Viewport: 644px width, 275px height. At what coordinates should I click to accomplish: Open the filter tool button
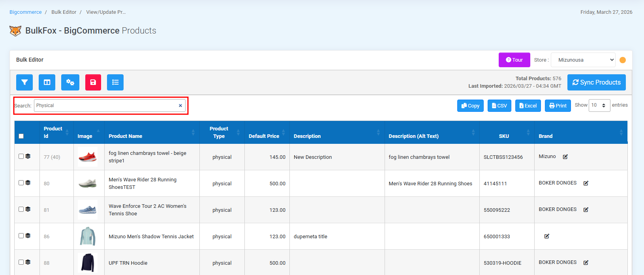point(24,82)
